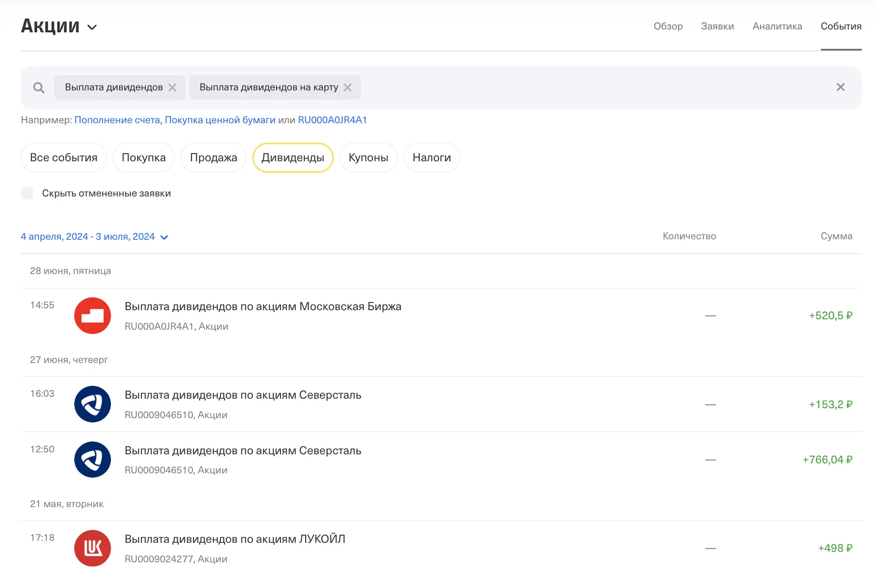Viewport: 877px width, 588px height.
Task: Open the date range dropdown
Action: 95,236
